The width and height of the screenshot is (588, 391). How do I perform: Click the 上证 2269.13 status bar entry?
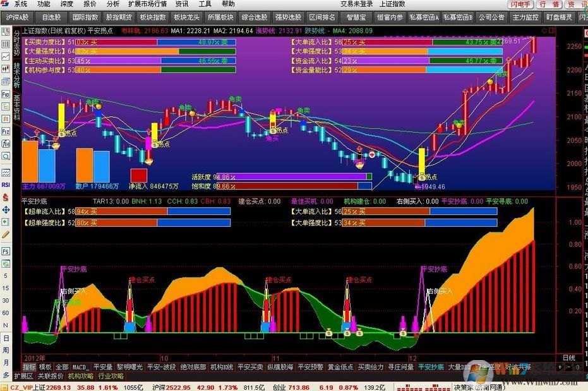click(52, 387)
